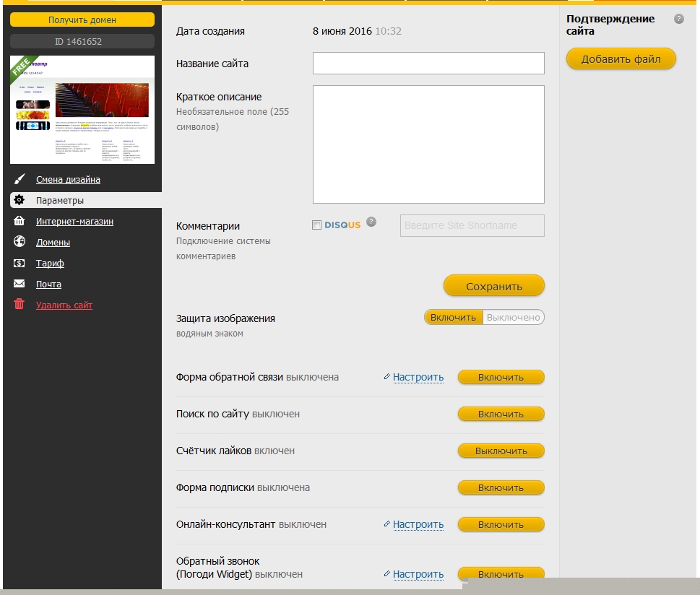Click the Получить домен button
The width and height of the screenshot is (700, 595).
(82, 19)
